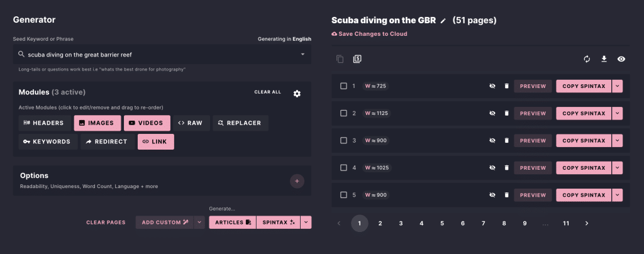Click the eye preview-all icon
This screenshot has height=254, width=644.
(x=621, y=59)
